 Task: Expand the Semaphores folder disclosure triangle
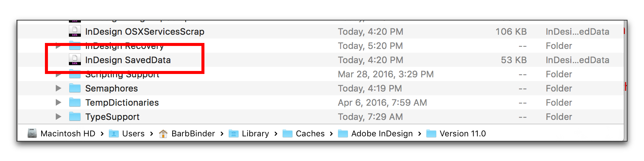(x=58, y=88)
